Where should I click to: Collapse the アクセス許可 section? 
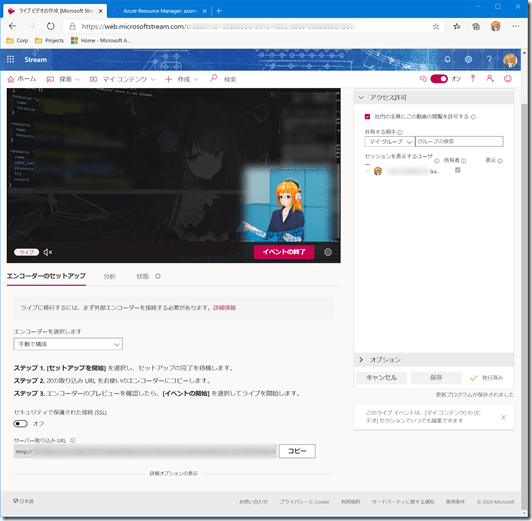[x=361, y=98]
